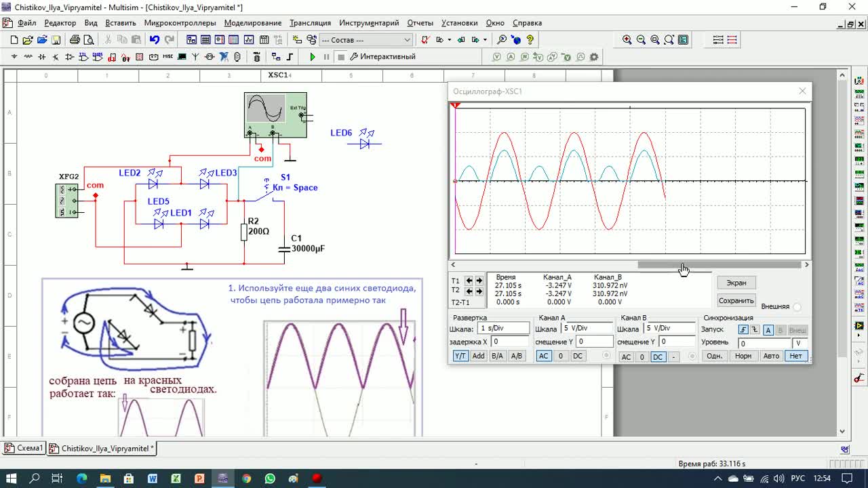Image resolution: width=868 pixels, height=488 pixels.
Task: Click the Сохранить button in oscilloscope
Action: [736, 300]
